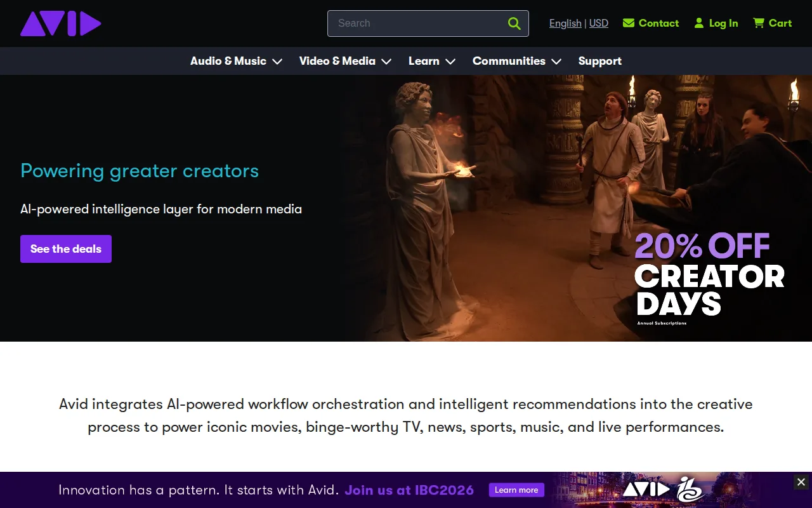This screenshot has height=508, width=812.
Task: Change the currency via USD link
Action: (x=599, y=23)
